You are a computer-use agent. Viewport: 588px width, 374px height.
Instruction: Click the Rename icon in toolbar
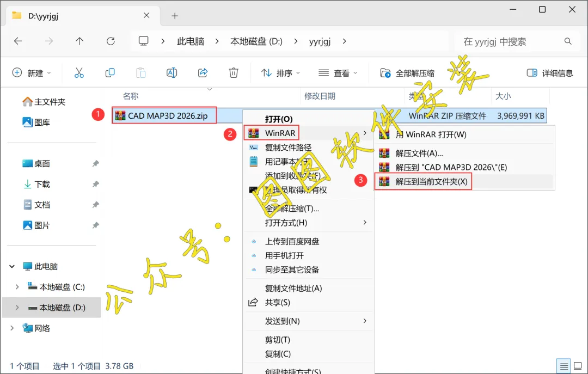(x=171, y=73)
